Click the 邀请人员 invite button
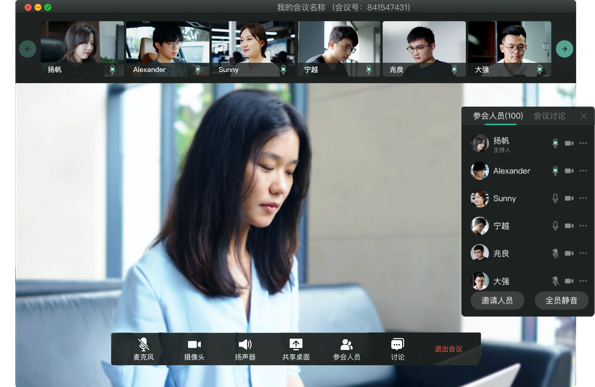This screenshot has height=387, width=595. [497, 300]
